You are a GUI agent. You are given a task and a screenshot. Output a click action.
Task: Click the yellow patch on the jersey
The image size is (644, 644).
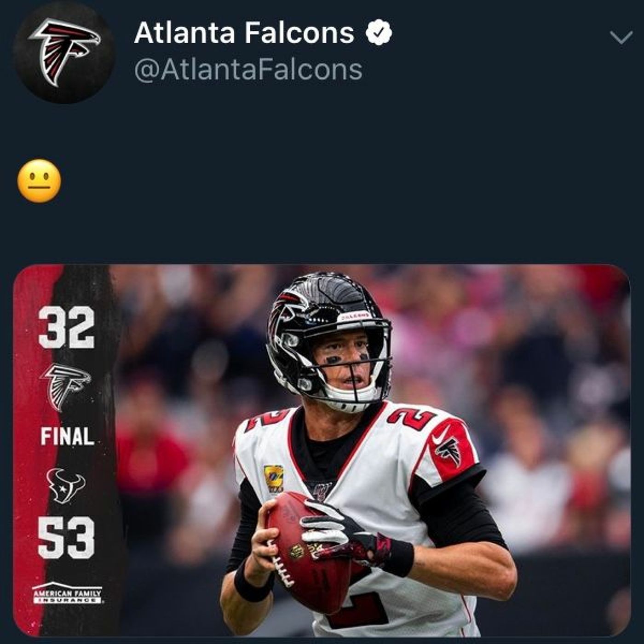pos(273,479)
